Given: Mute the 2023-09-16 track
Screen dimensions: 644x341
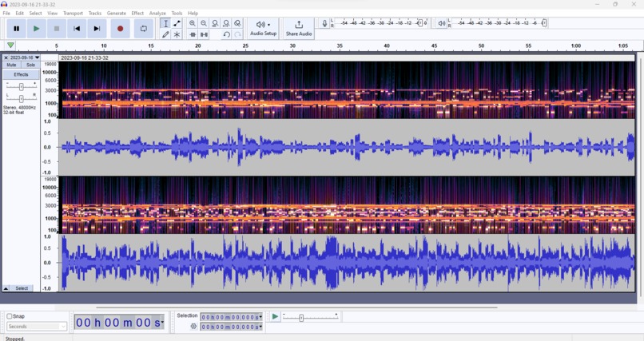Looking at the screenshot, I should tap(11, 65).
